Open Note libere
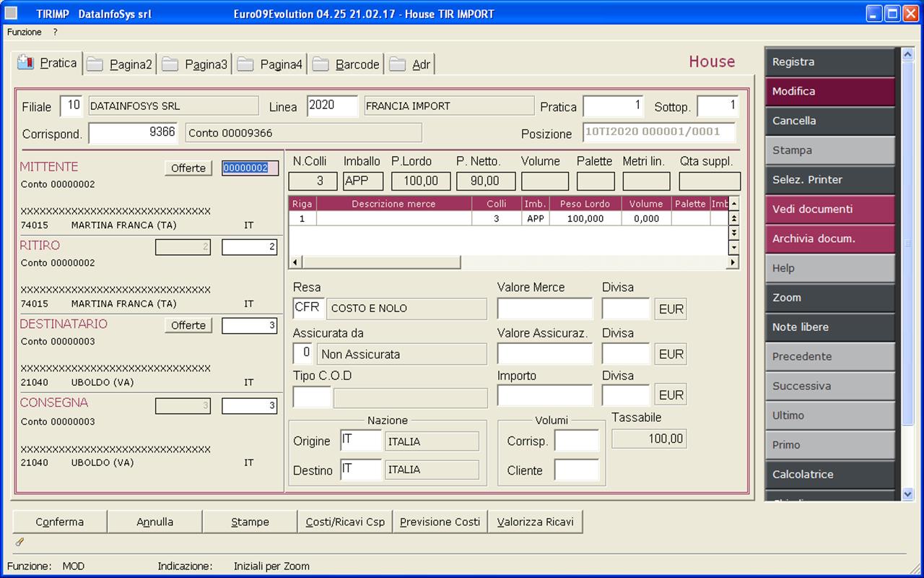Image resolution: width=924 pixels, height=578 pixels. pyautogui.click(x=830, y=327)
